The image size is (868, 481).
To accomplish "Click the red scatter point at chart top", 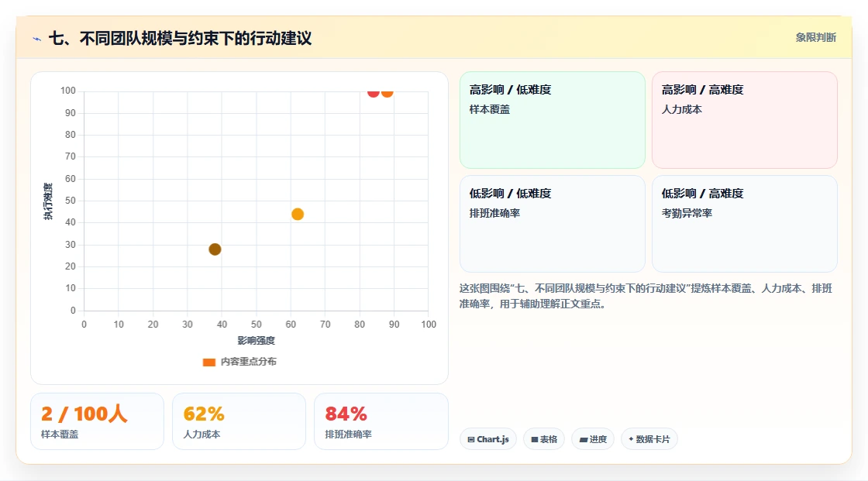I will pyautogui.click(x=373, y=92).
